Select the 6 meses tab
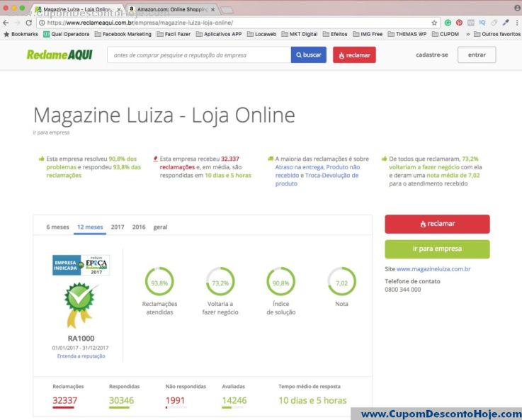Viewport: 522px width, 420px height. coord(57,227)
